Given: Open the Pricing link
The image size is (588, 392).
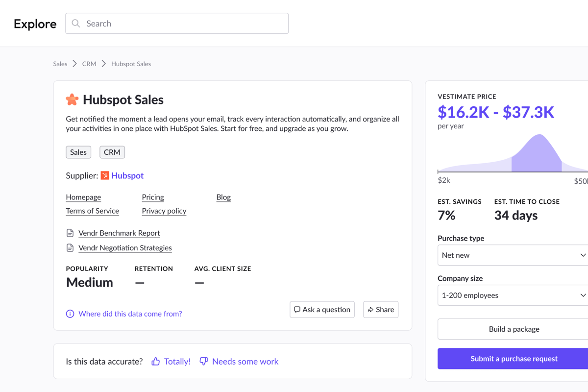Looking at the screenshot, I should (x=153, y=197).
